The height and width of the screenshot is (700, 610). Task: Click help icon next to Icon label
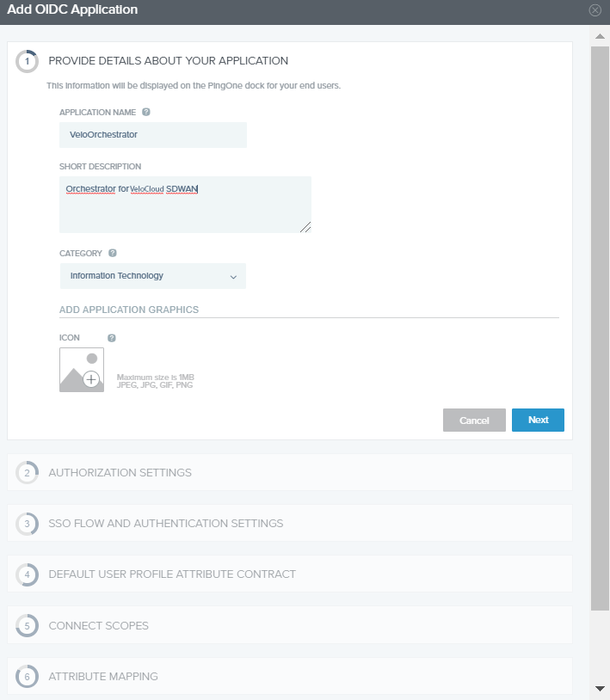pos(112,338)
